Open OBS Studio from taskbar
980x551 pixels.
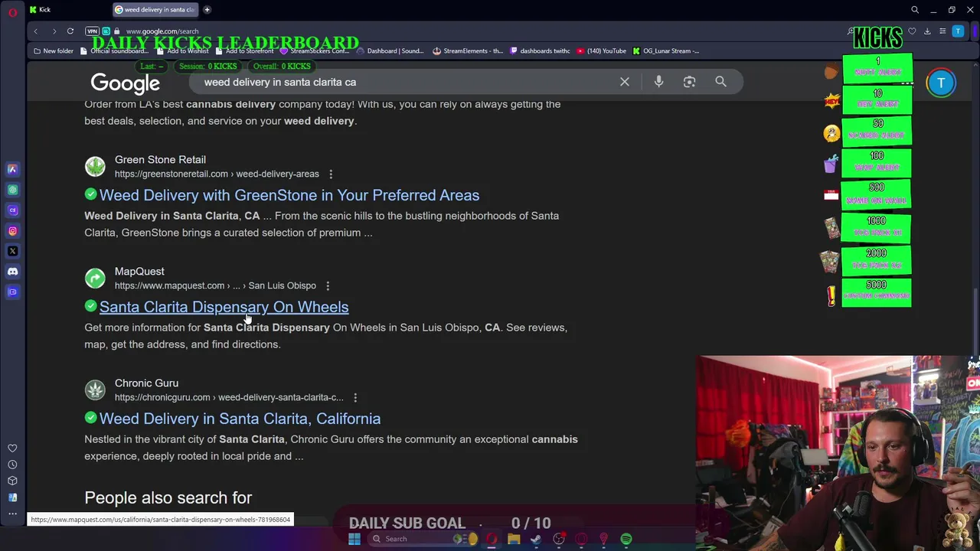[x=559, y=540]
